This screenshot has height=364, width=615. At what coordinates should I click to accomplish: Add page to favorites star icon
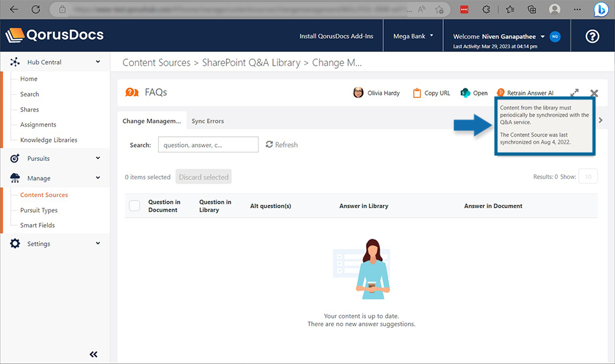click(439, 9)
